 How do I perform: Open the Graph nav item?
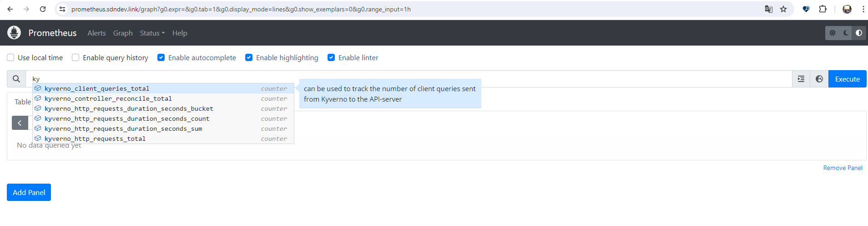[123, 33]
